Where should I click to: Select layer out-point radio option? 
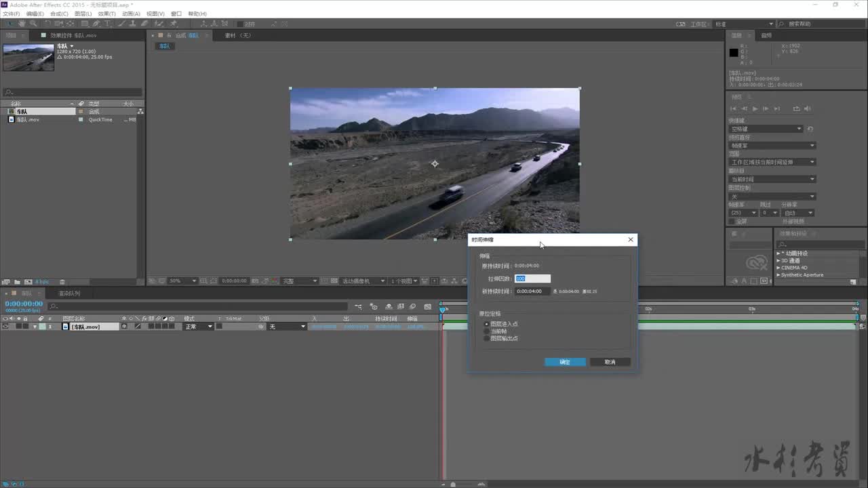(486, 338)
